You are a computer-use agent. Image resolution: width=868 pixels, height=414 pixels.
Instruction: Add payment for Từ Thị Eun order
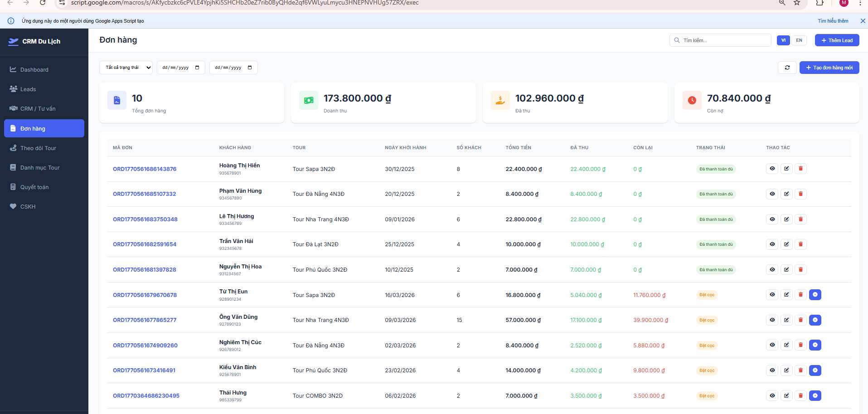coord(815,295)
